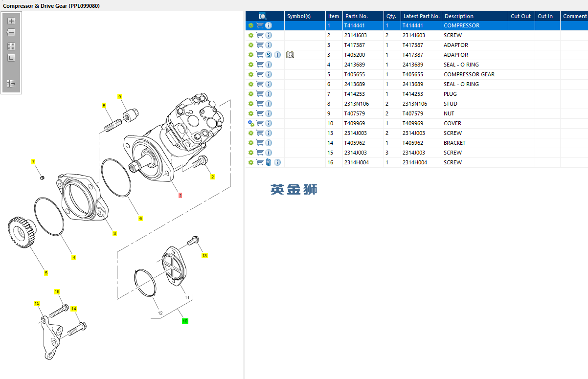Screen dimensions: 588x379
Task: Click the double-gear icon for COVER row
Action: pyautogui.click(x=251, y=123)
